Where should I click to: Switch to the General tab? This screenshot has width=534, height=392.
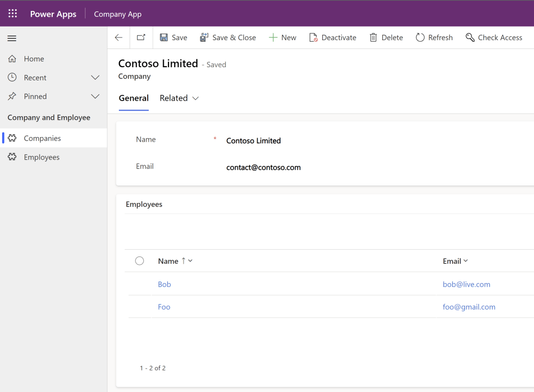pyautogui.click(x=133, y=98)
